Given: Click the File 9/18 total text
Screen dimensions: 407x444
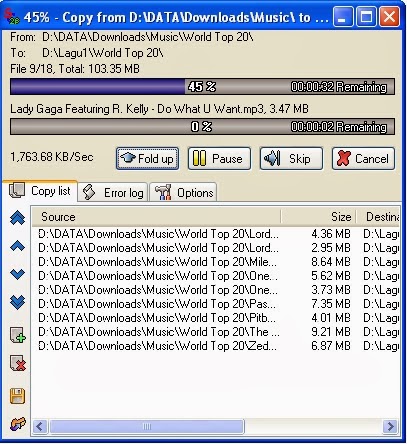Looking at the screenshot, I should click(x=75, y=69).
